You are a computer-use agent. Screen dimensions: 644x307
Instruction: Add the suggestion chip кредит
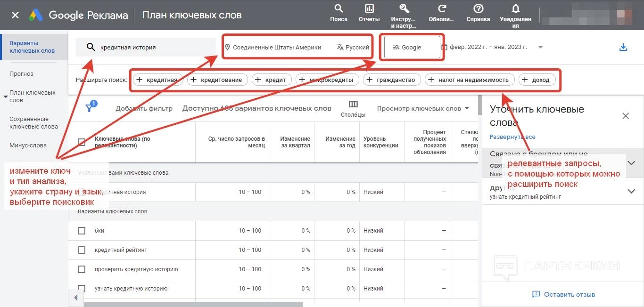pos(272,80)
